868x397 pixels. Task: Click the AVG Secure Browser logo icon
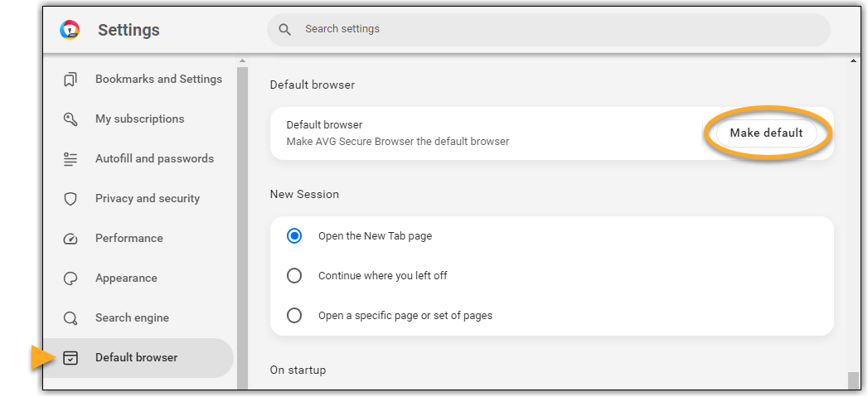70,29
